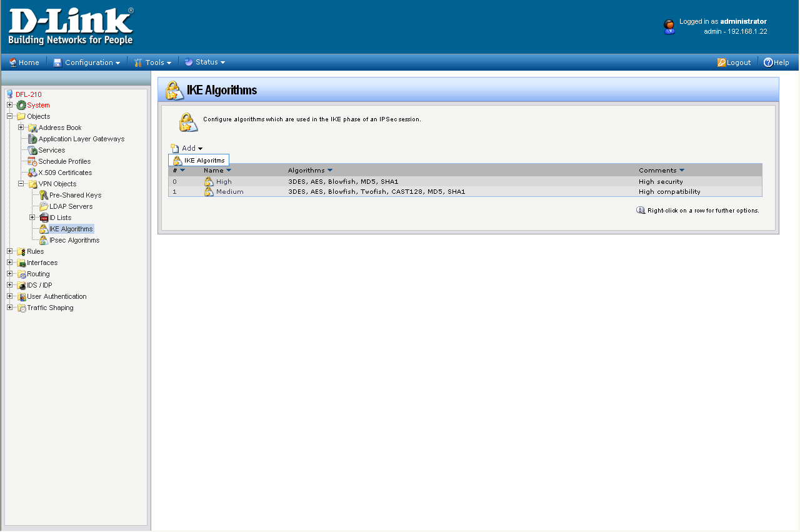800x532 pixels.
Task: Click the Address Book icon
Action: pos(32,128)
